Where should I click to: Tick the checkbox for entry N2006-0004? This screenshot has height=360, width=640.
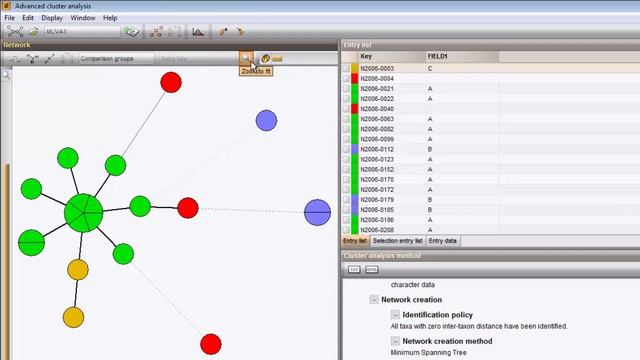coord(346,78)
